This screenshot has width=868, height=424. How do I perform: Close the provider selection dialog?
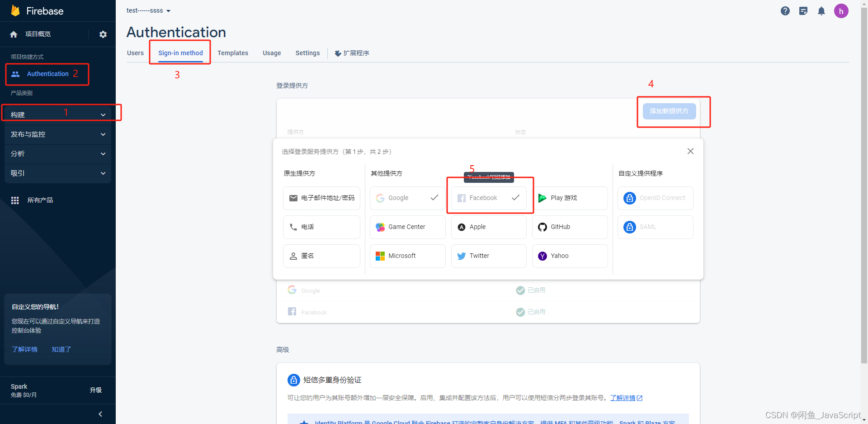(690, 151)
